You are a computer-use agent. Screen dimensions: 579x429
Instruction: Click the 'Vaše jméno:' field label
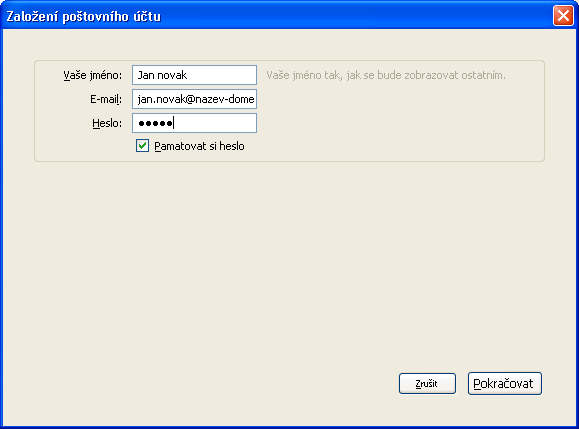[92, 75]
